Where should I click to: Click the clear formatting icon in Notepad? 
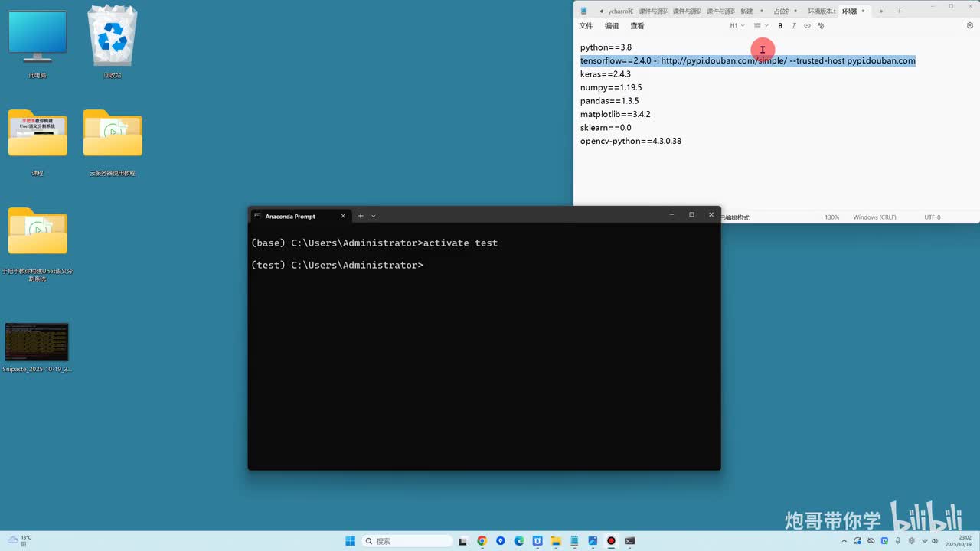click(x=821, y=26)
